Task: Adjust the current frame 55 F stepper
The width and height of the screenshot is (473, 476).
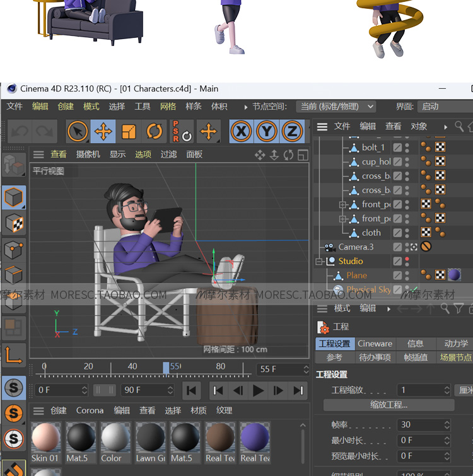Action: pyautogui.click(x=306, y=369)
